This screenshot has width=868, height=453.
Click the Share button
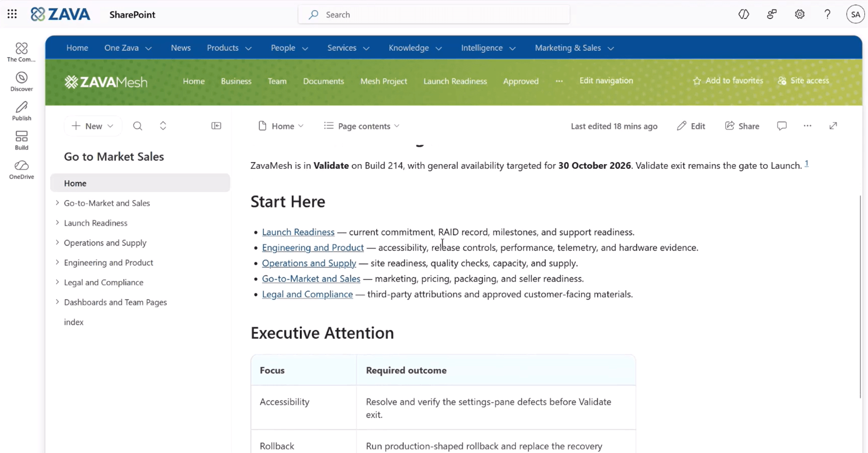coord(742,126)
